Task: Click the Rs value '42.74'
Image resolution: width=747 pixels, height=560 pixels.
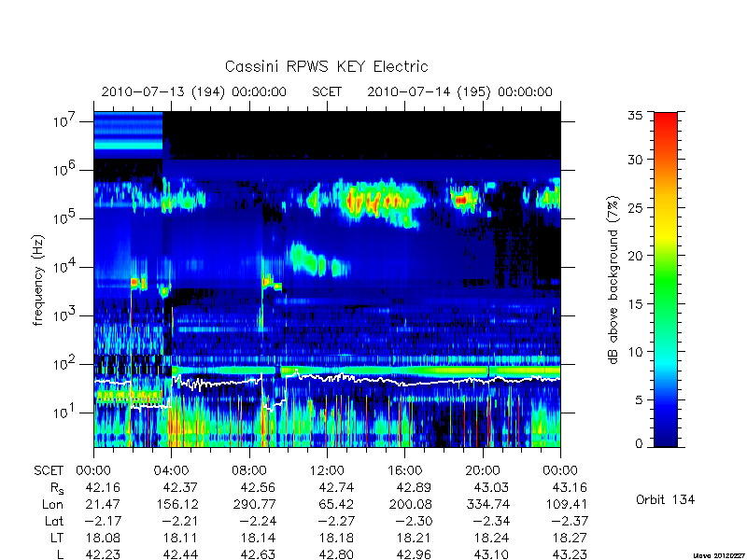Action: [x=336, y=487]
